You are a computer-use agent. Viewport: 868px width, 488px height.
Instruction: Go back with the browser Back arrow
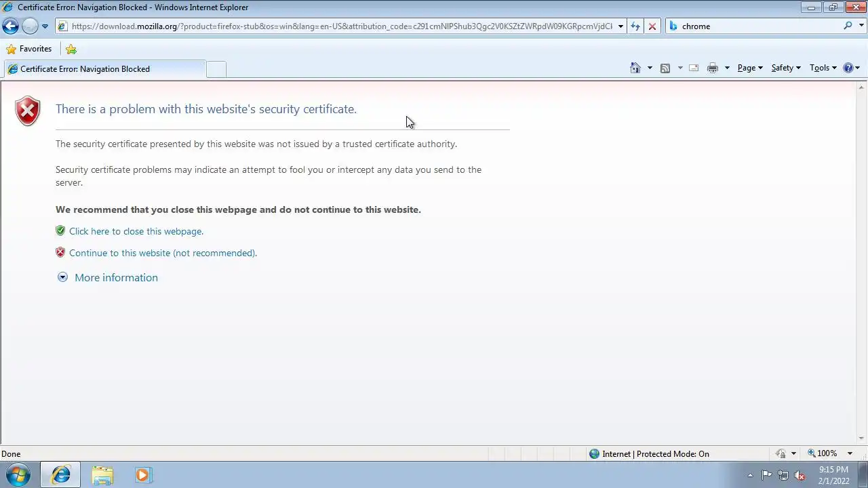(x=10, y=26)
